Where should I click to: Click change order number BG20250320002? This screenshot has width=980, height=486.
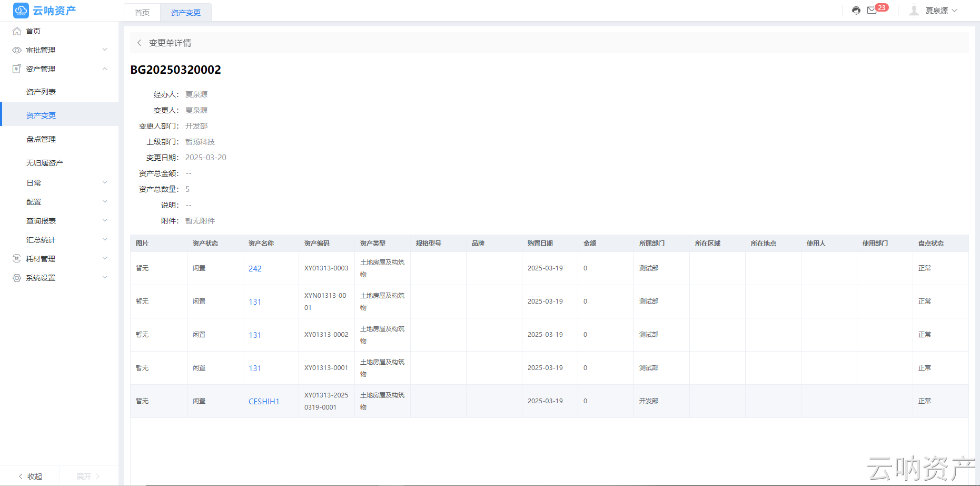176,70
